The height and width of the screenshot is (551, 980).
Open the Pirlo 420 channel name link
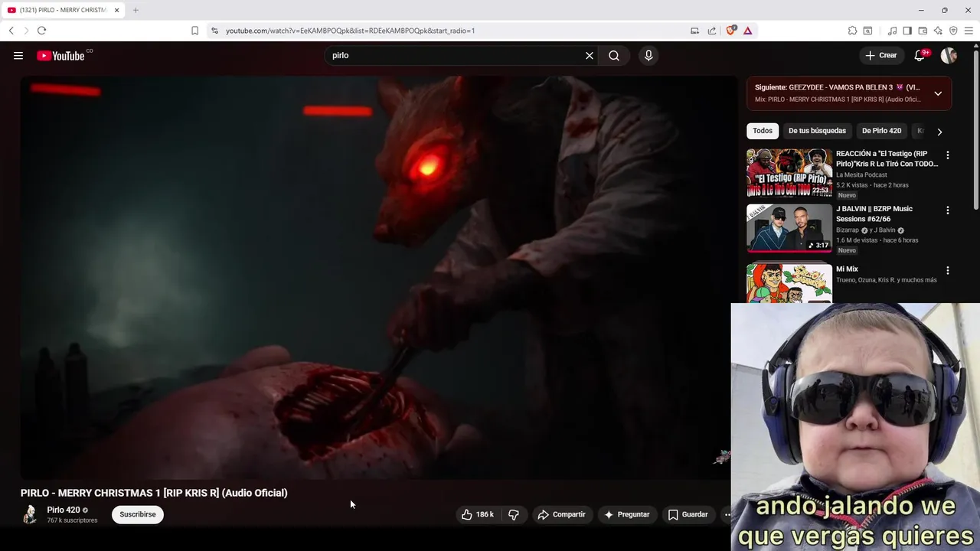[64, 510]
